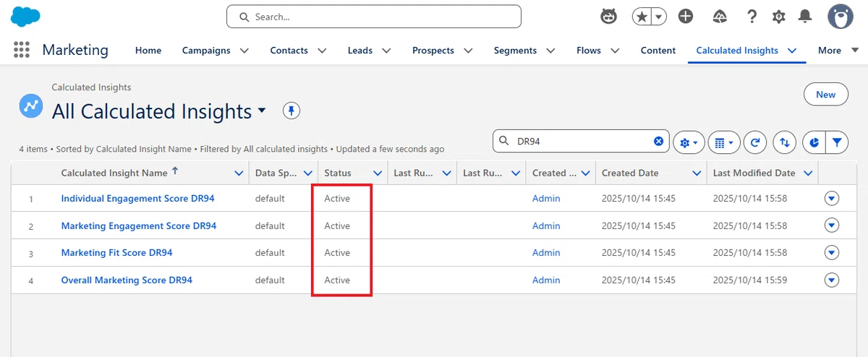The width and height of the screenshot is (868, 357).
Task: Open the App Launcher grid
Action: (x=22, y=50)
